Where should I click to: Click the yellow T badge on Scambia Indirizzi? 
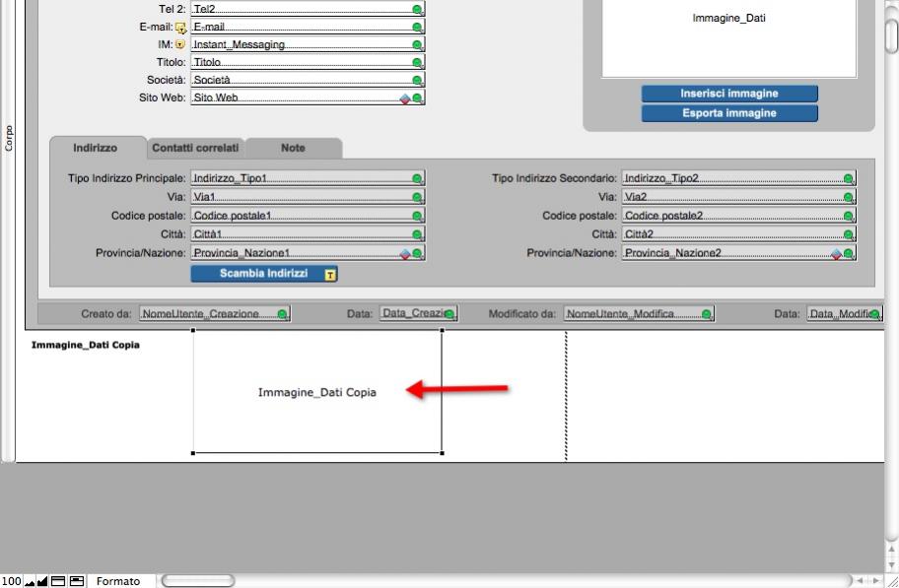[x=330, y=275]
